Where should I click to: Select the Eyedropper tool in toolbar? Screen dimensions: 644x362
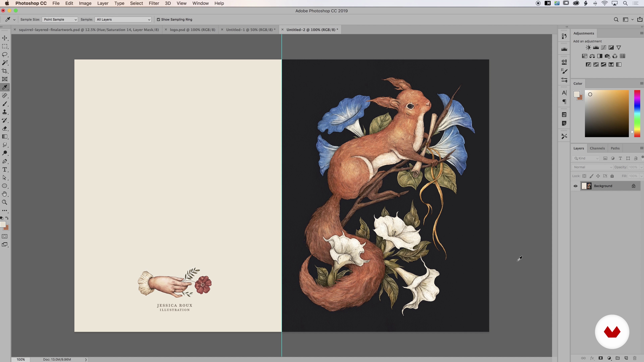tap(5, 87)
